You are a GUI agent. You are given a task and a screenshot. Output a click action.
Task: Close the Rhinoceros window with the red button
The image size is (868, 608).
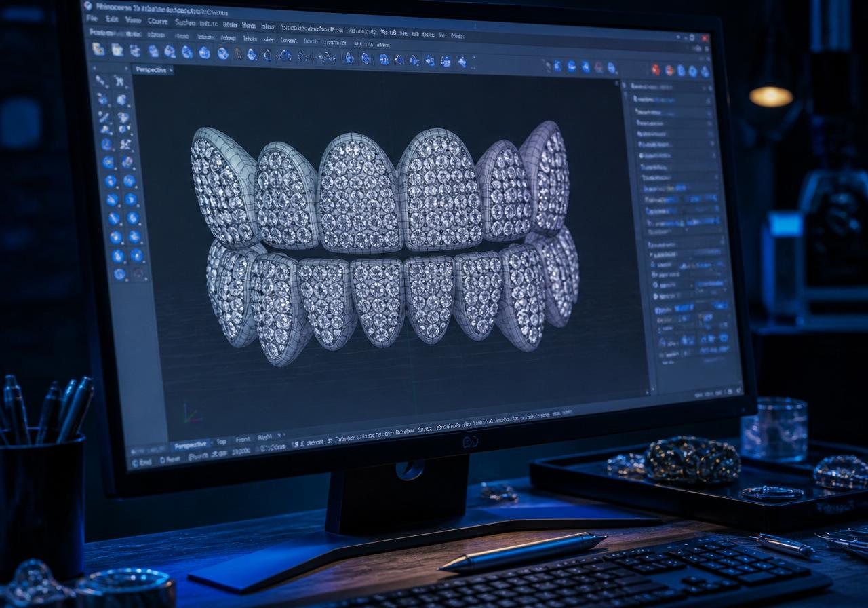pos(705,38)
